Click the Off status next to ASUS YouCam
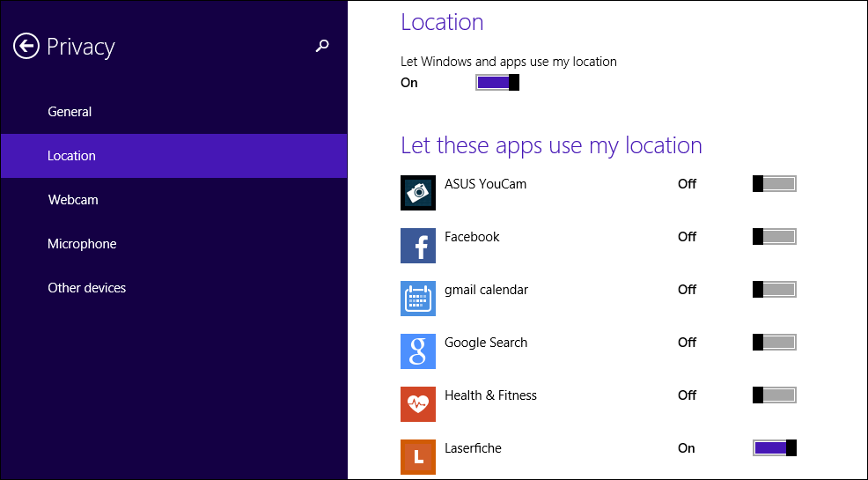868x480 pixels. (x=687, y=184)
